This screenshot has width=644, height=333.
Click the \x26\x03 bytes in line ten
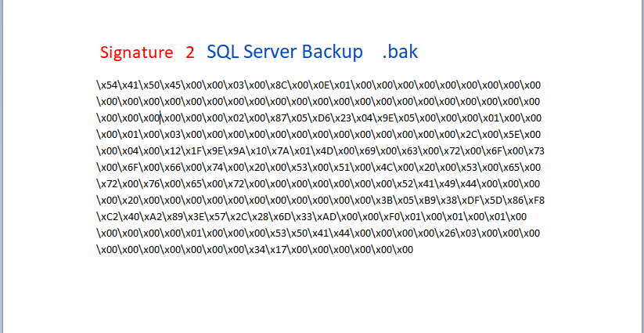point(456,233)
